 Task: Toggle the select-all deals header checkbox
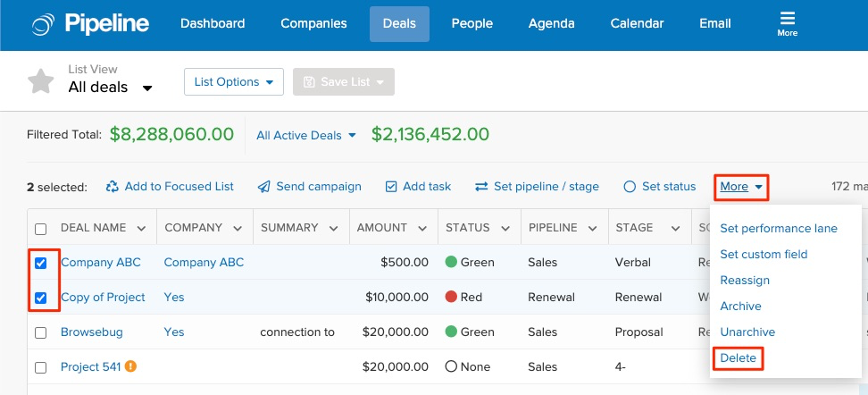pos(40,229)
